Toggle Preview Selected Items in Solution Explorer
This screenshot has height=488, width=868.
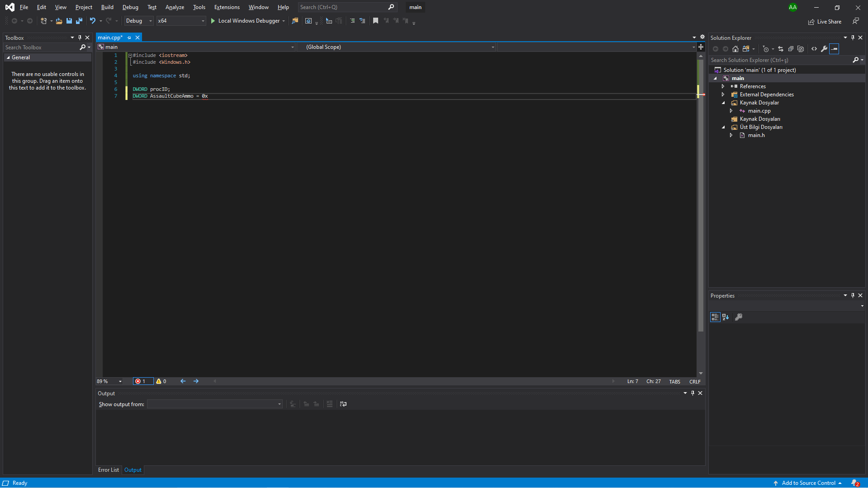tap(835, 49)
